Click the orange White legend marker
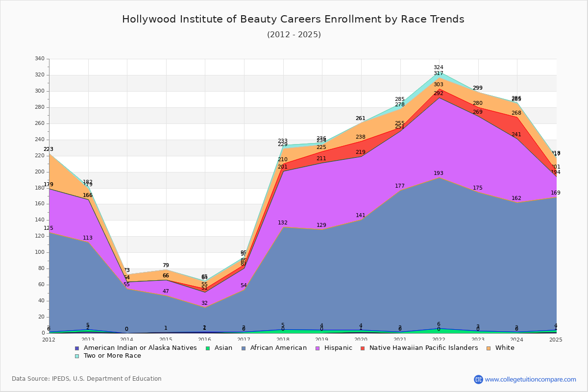The width and height of the screenshot is (588, 392). click(488, 348)
